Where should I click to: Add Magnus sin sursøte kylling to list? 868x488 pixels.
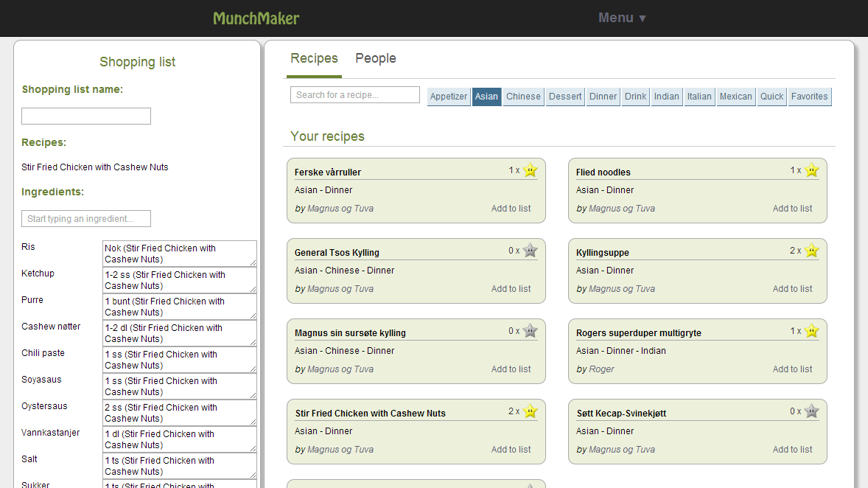pos(511,369)
